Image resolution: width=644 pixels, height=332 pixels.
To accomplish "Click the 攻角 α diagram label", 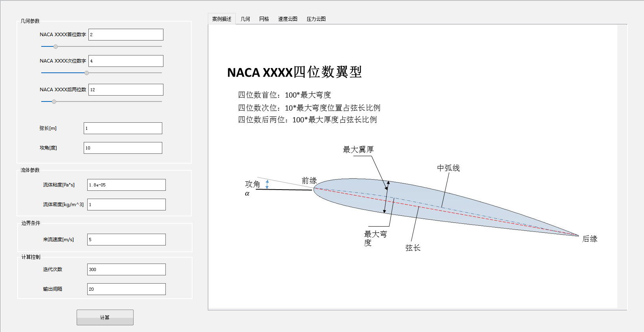I will (252, 188).
